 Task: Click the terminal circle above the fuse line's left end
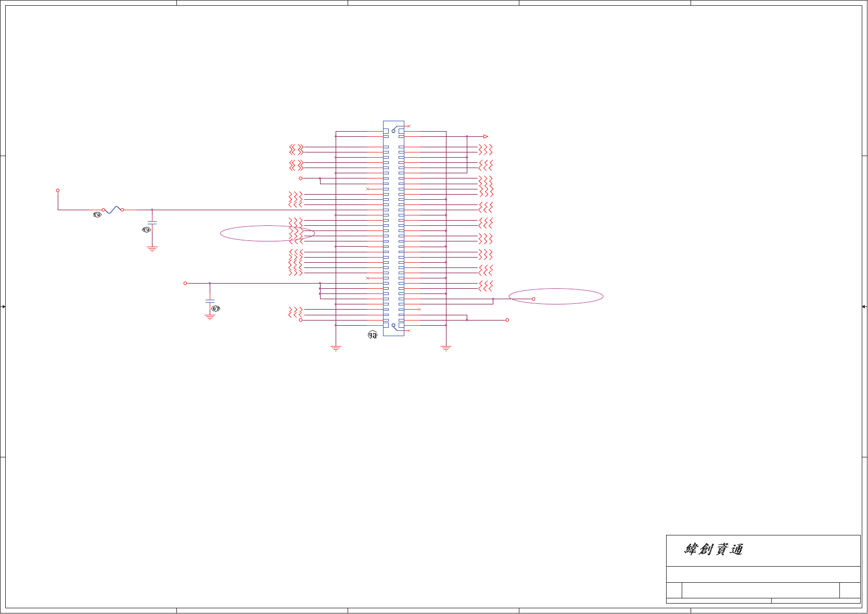[58, 190]
